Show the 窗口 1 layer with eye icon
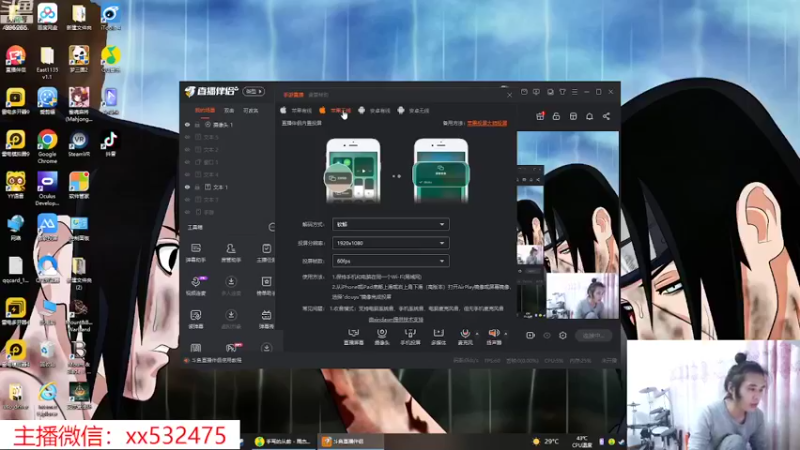800x450 pixels. click(x=187, y=162)
